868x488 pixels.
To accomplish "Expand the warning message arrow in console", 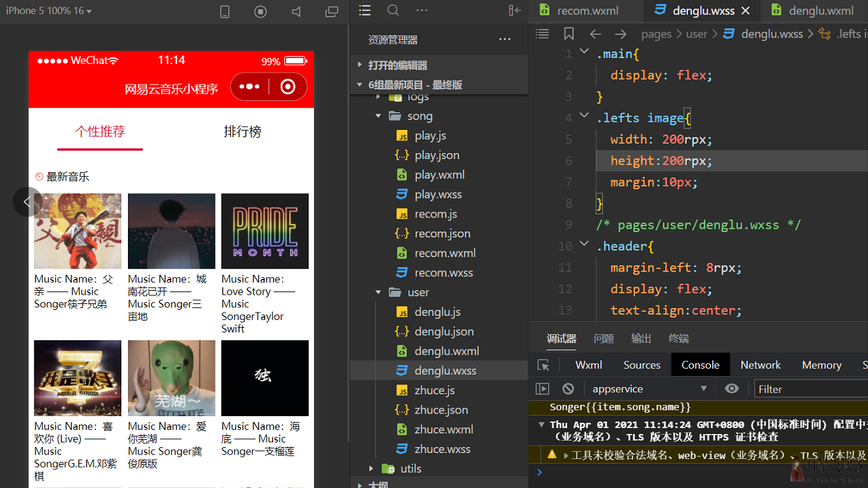I will point(566,455).
